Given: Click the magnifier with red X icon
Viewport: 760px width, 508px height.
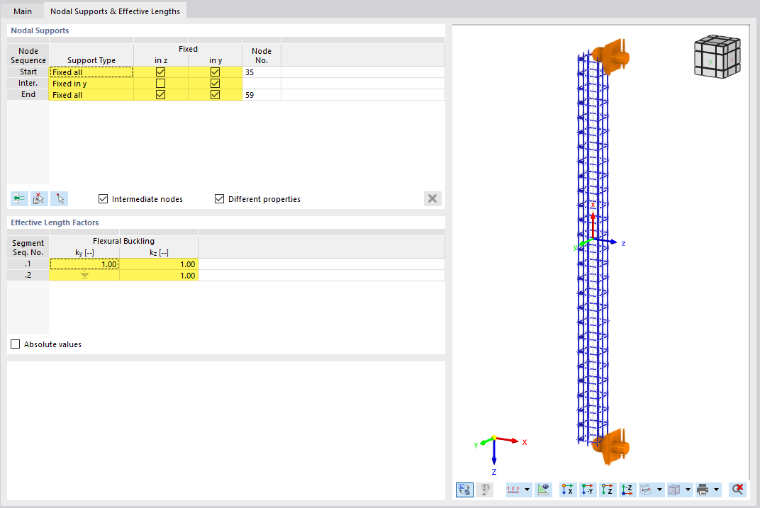Looking at the screenshot, I should tap(738, 490).
